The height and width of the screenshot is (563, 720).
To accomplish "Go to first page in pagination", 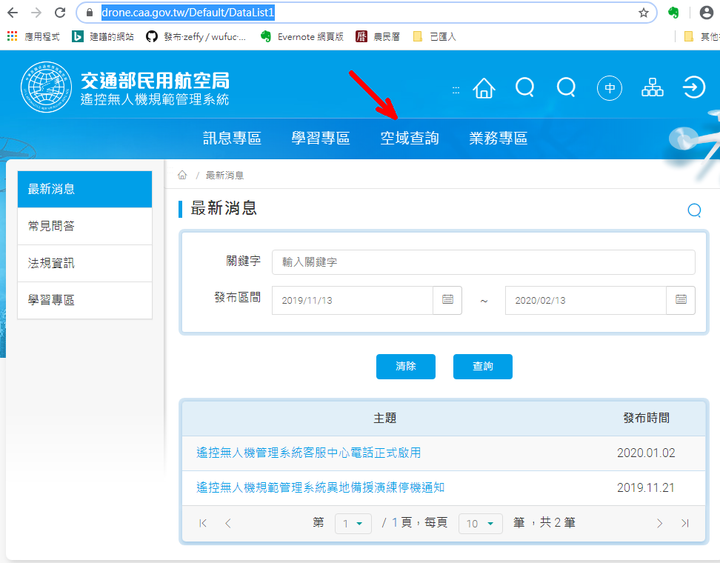I will [203, 523].
